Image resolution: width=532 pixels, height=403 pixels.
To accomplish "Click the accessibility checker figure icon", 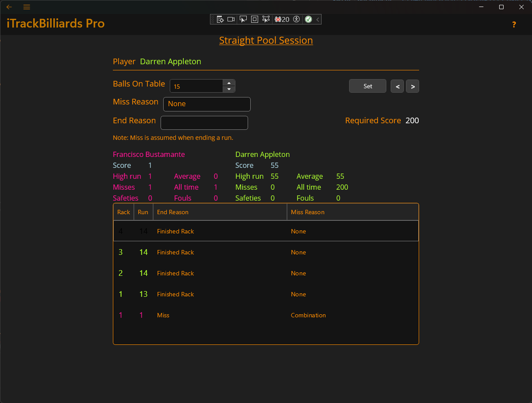I will 297,19.
